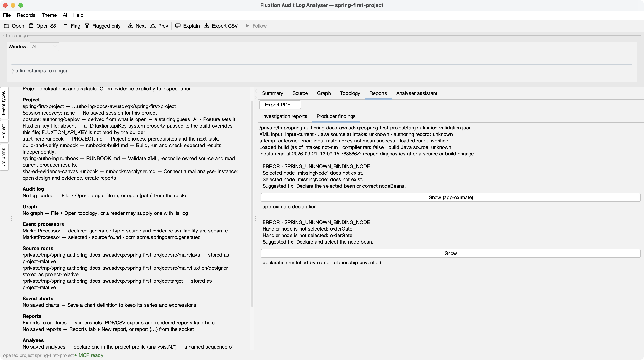This screenshot has width=644, height=360.
Task: Expand the Window time range dropdown
Action: point(44,47)
